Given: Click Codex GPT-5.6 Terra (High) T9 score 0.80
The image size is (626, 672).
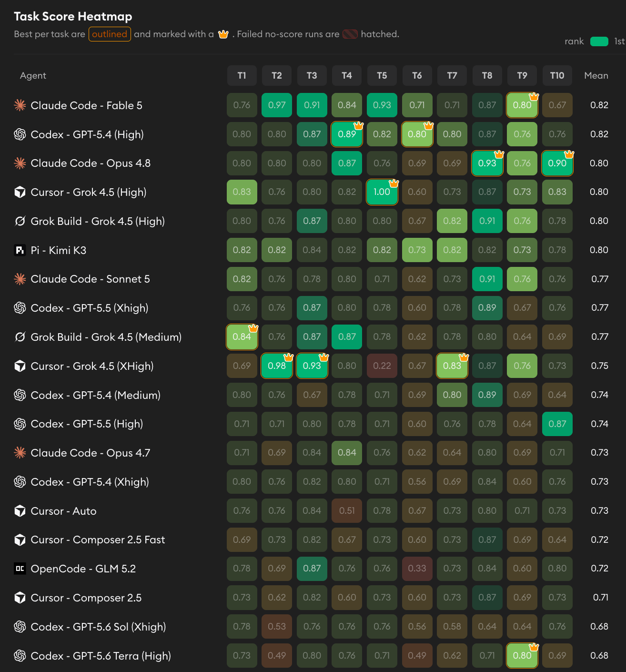Looking at the screenshot, I should pos(522,655).
